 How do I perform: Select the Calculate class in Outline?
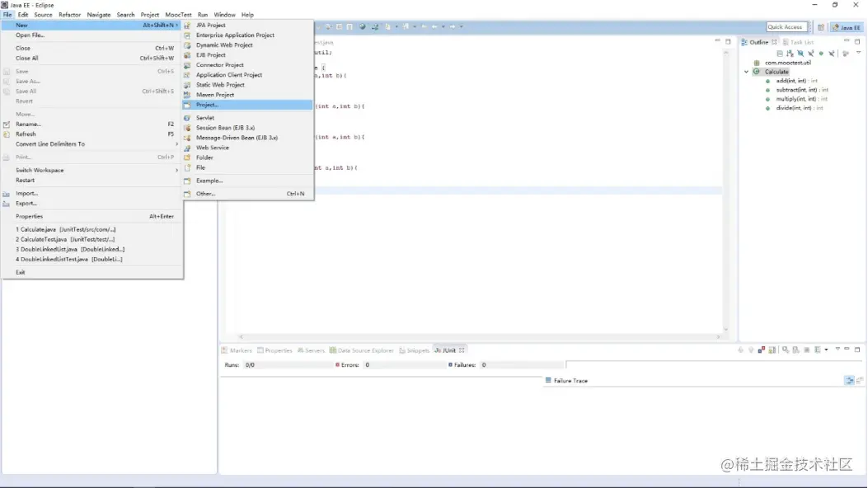pyautogui.click(x=777, y=72)
